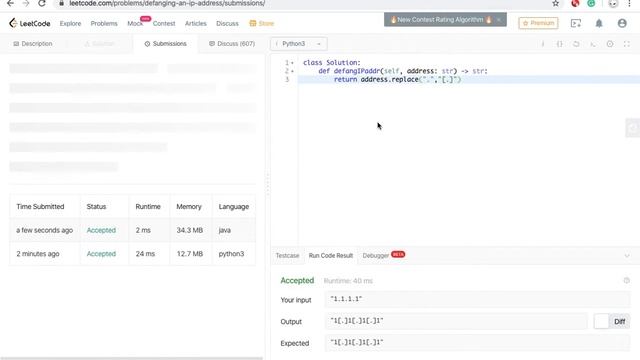Open the Discuss menu item

[227, 24]
